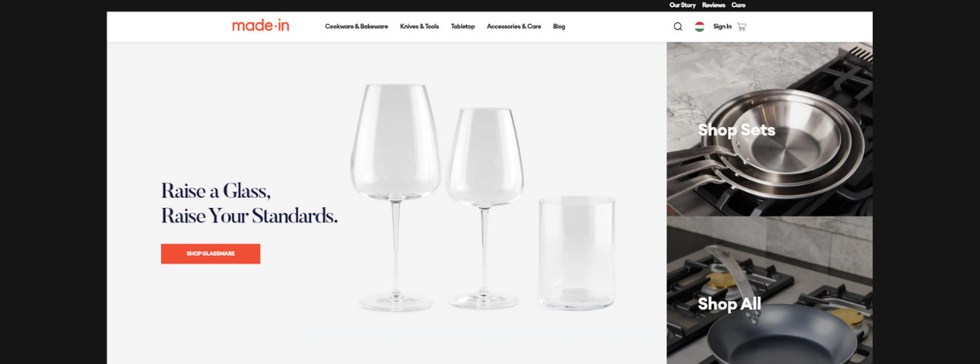The image size is (980, 364).
Task: Click the Sign In link
Action: tap(722, 26)
